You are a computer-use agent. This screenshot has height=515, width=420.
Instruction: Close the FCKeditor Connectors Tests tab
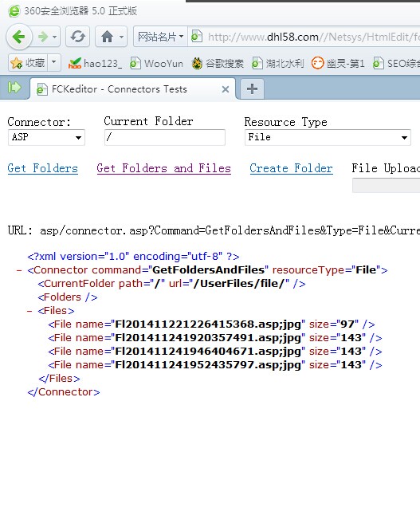226,89
